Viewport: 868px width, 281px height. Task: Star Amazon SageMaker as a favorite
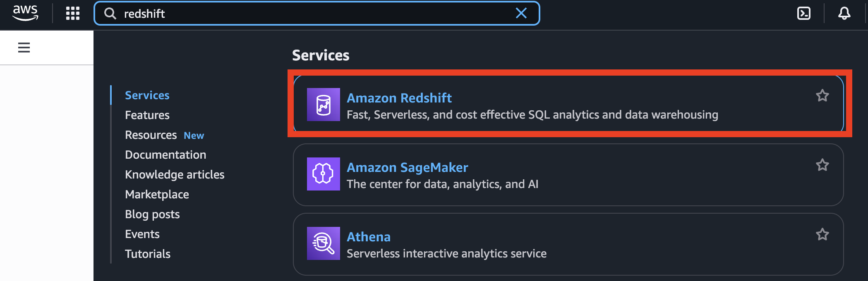click(x=822, y=164)
